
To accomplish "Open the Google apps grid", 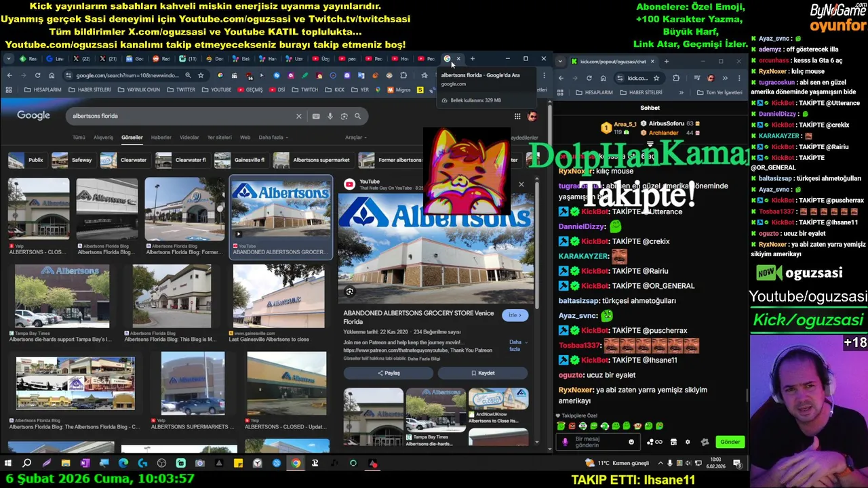I will click(517, 116).
